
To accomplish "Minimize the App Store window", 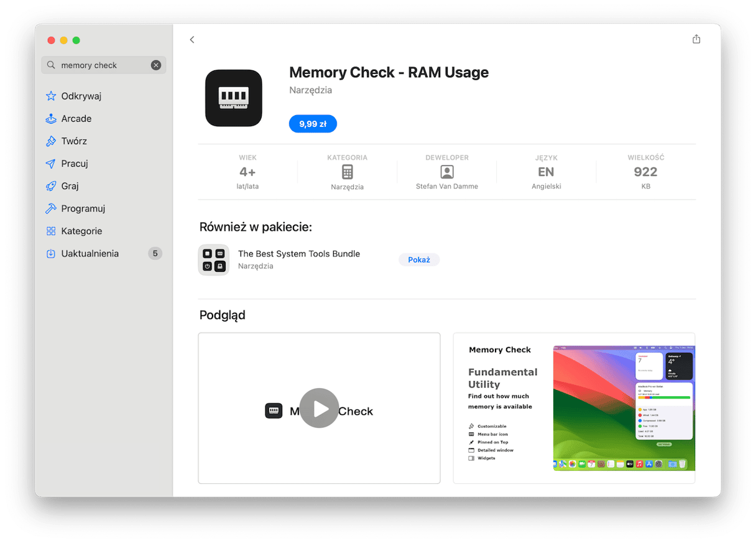I will coord(63,40).
